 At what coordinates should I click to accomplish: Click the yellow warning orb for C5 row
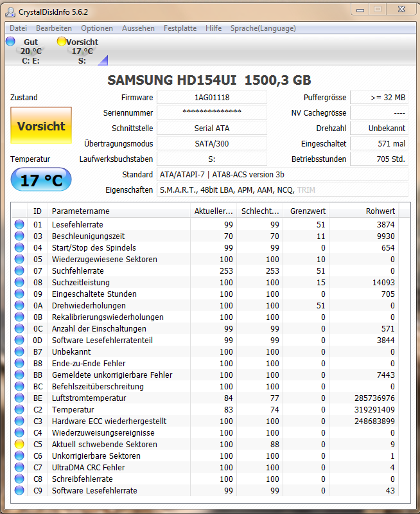click(x=19, y=444)
